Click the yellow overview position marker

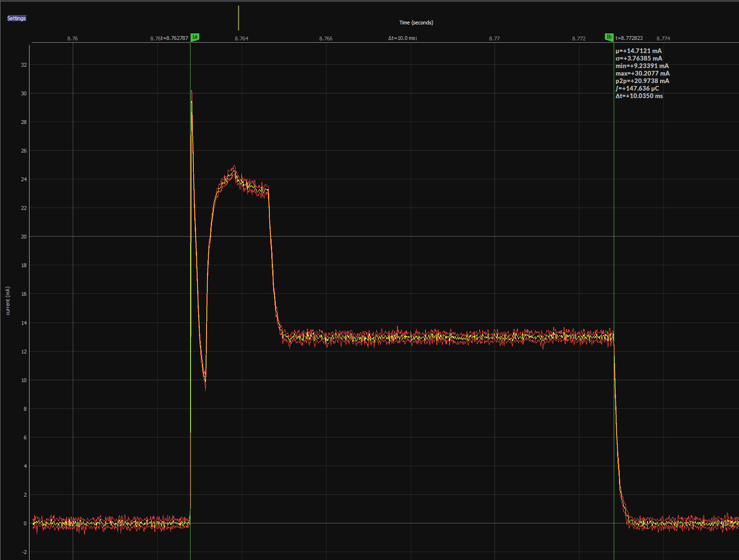238,18
